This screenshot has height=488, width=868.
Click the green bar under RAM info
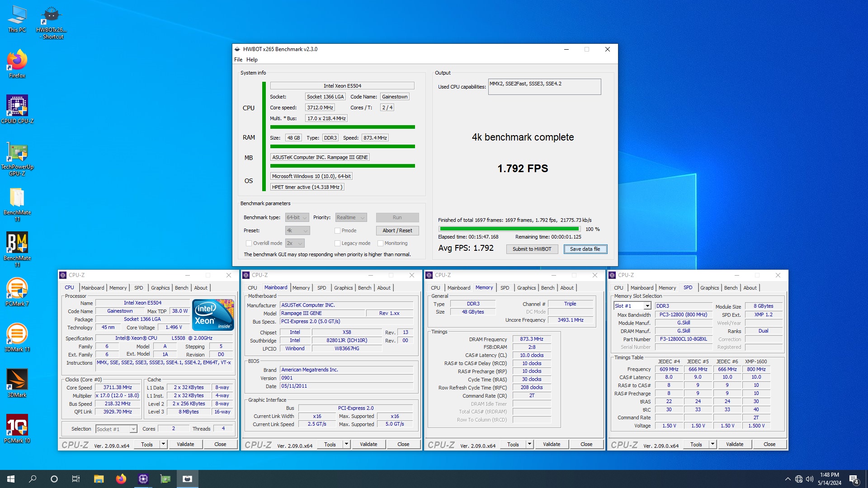coord(343,146)
